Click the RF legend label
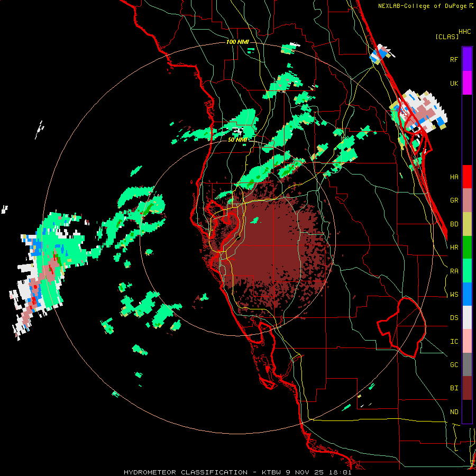Screen dimensions: 476x476 coord(454,59)
